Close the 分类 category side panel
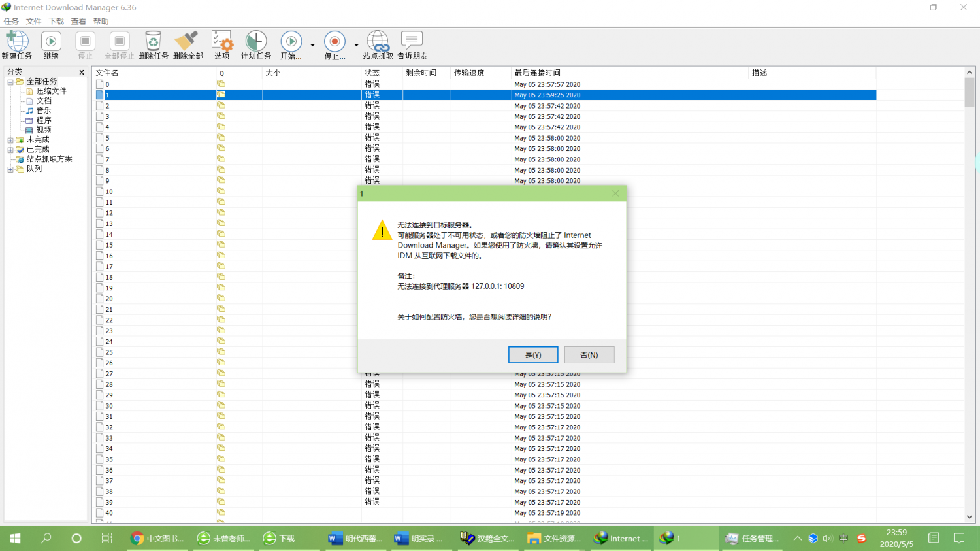Image resolution: width=980 pixels, height=551 pixels. [82, 73]
